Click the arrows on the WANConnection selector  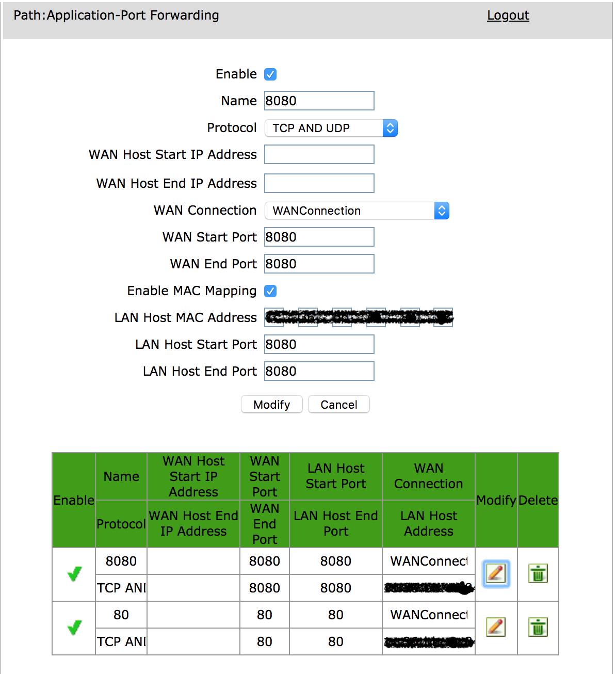[x=442, y=211]
